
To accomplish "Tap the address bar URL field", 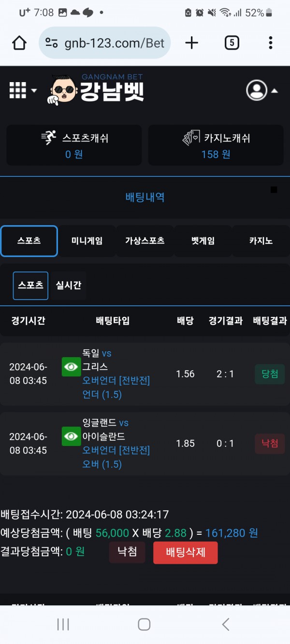I will pyautogui.click(x=115, y=43).
